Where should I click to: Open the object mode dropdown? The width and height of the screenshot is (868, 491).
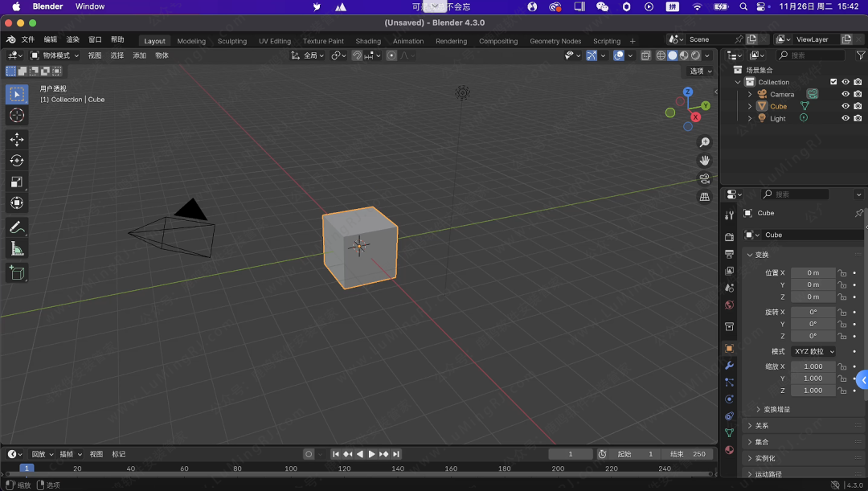coord(55,55)
